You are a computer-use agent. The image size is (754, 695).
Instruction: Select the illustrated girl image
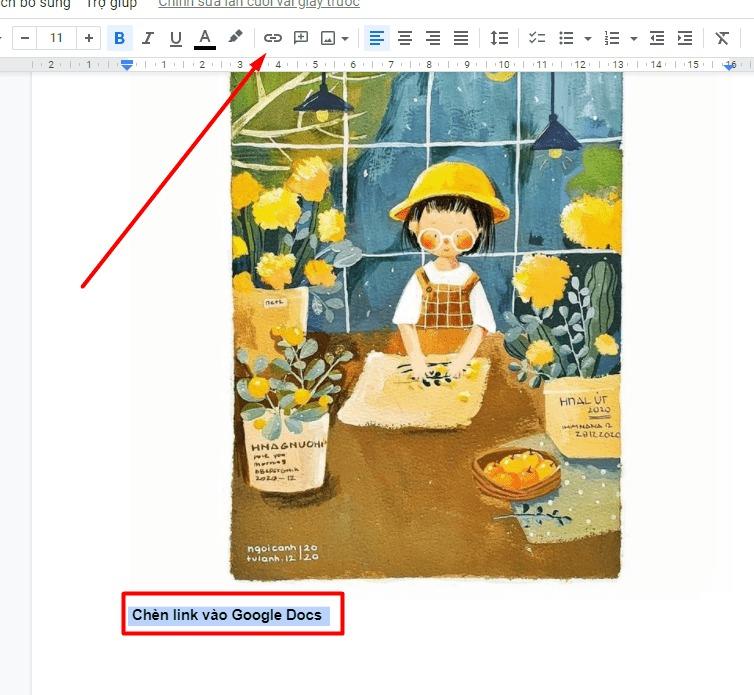coord(426,326)
